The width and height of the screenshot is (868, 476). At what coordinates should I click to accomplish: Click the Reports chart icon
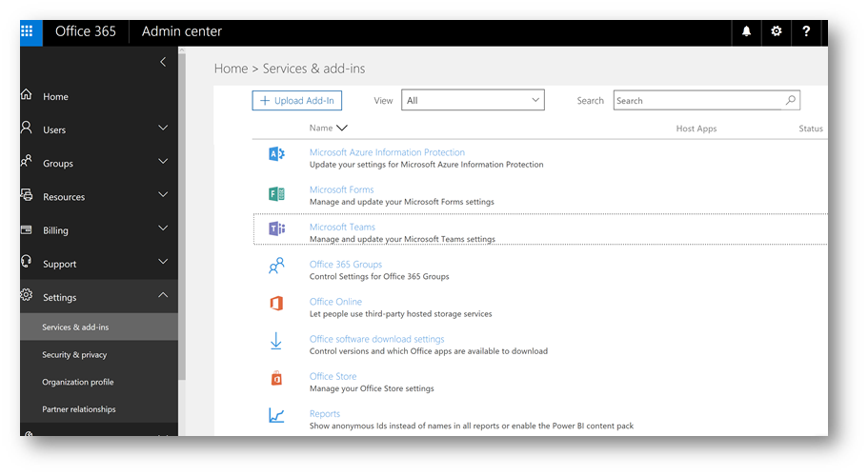pyautogui.click(x=276, y=415)
